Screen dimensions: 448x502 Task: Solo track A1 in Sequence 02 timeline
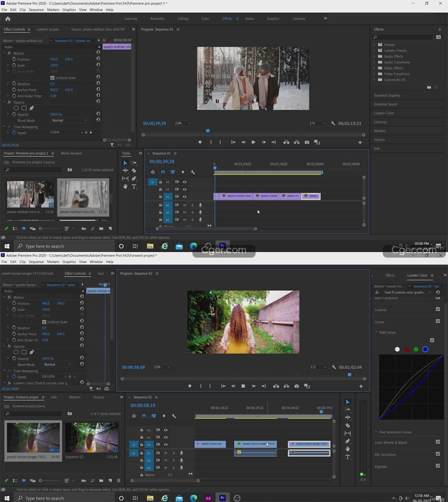[x=174, y=453]
